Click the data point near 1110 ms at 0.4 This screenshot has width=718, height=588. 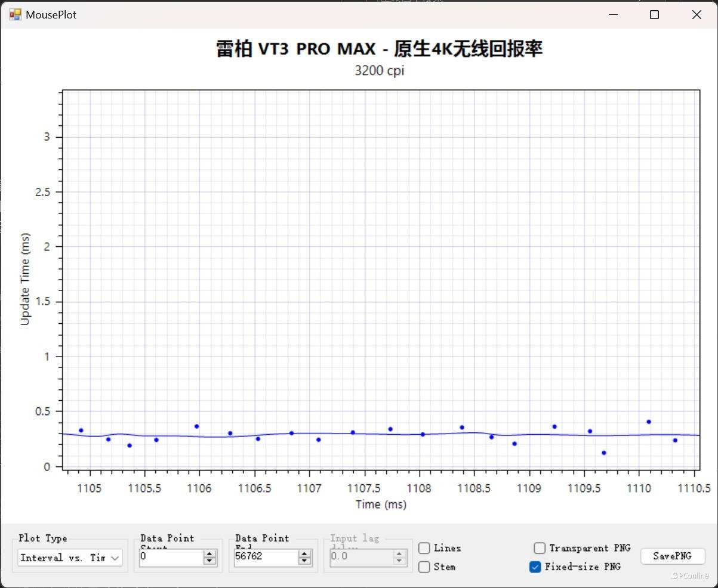(649, 422)
